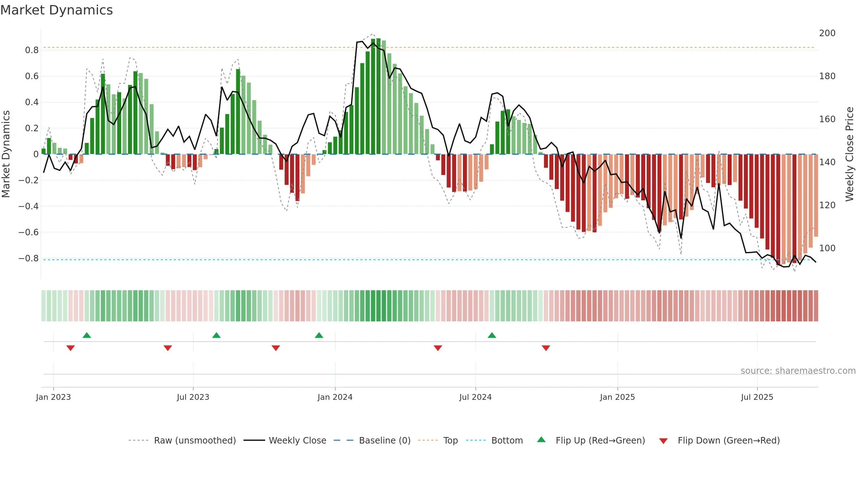Toggle Weekly Close legend entry
This screenshot has width=868, height=488.
pos(285,440)
